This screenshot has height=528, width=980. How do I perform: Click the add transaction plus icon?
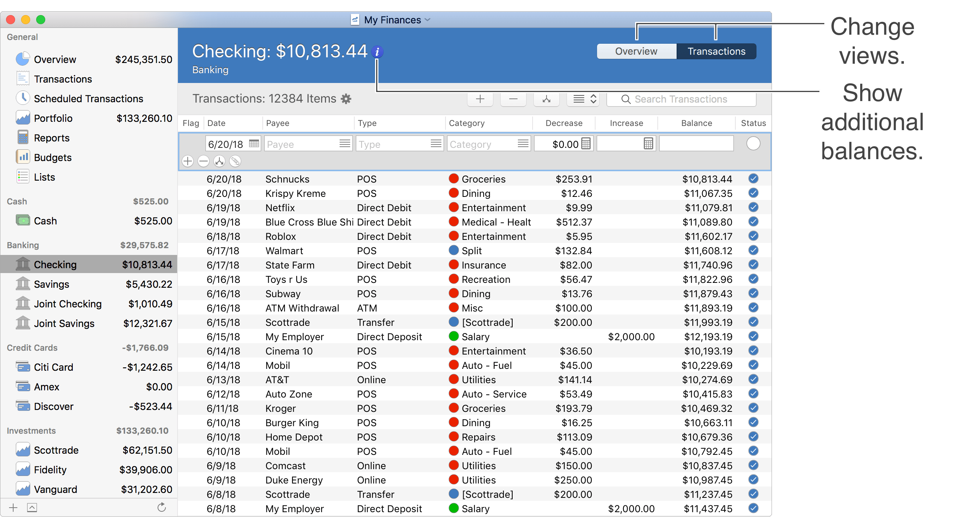479,100
